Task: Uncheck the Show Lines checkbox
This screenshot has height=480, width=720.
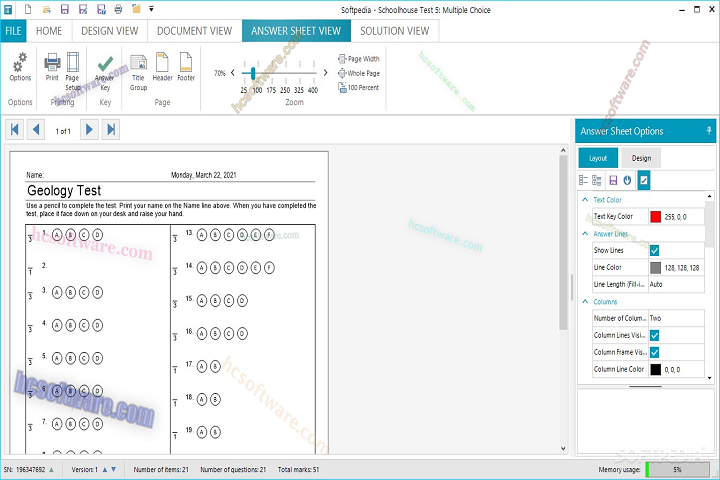Action: 655,250
